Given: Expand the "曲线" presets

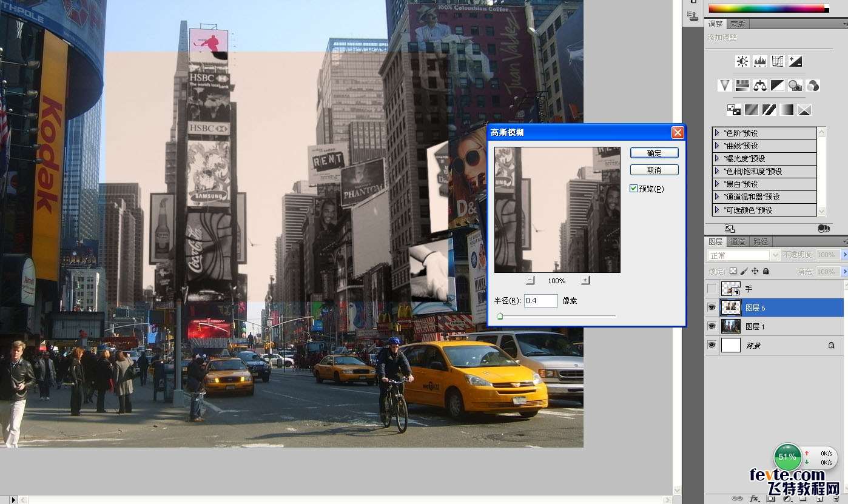Looking at the screenshot, I should pos(717,146).
